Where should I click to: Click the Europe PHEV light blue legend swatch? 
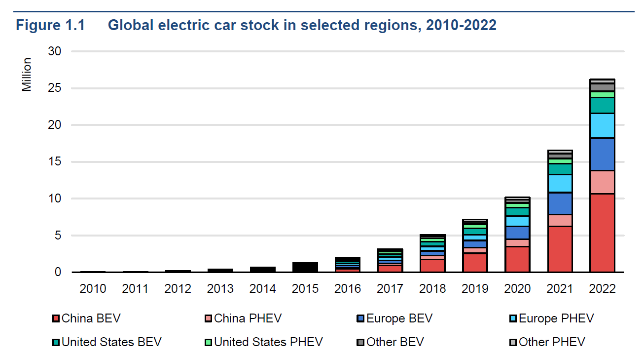[x=513, y=319]
